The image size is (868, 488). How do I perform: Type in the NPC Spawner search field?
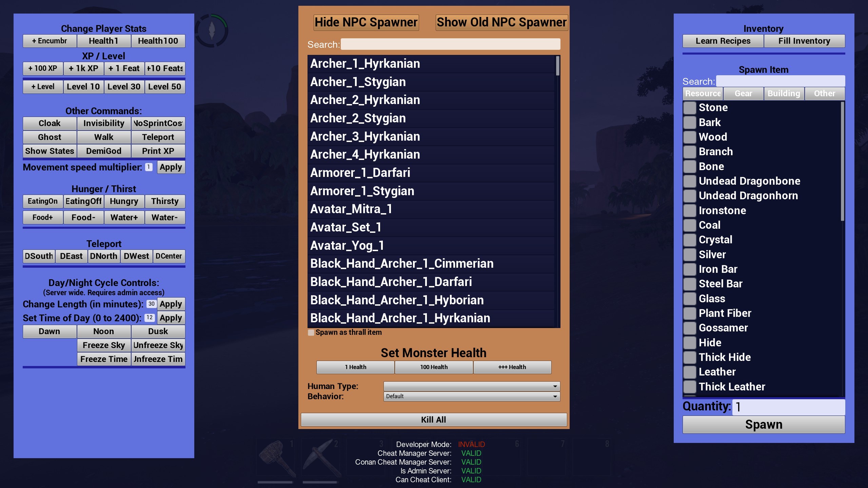451,45
